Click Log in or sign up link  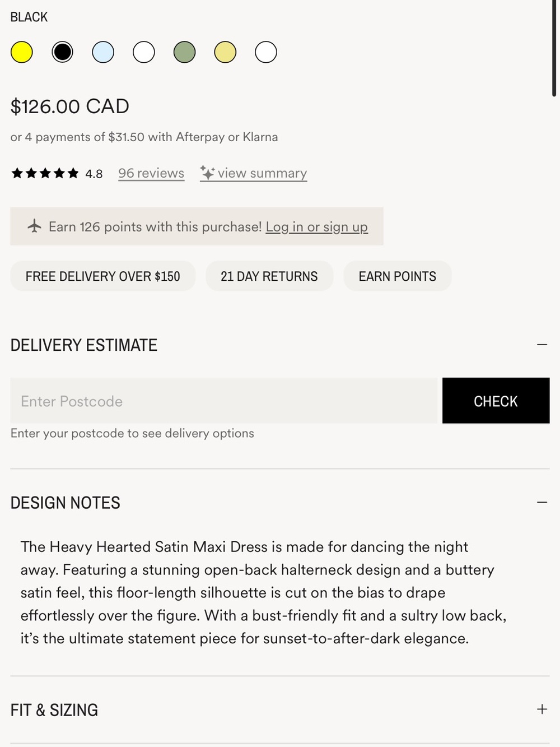pos(317,227)
